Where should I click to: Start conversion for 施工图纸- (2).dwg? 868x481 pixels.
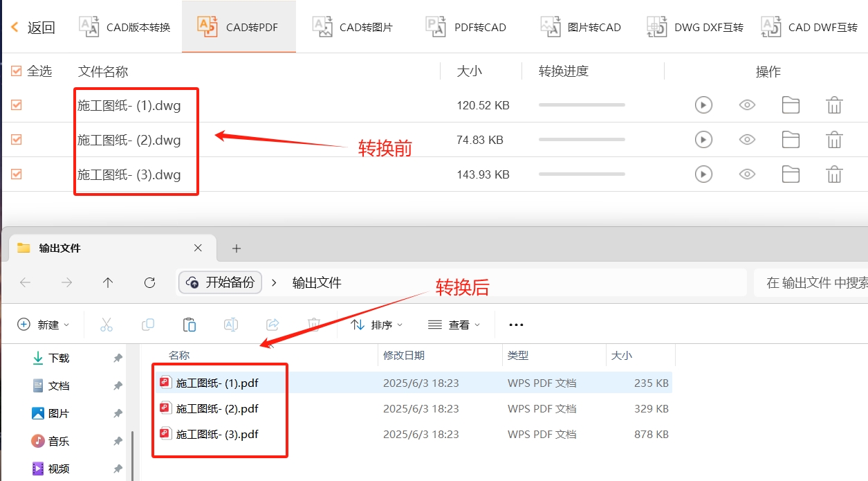[703, 140]
